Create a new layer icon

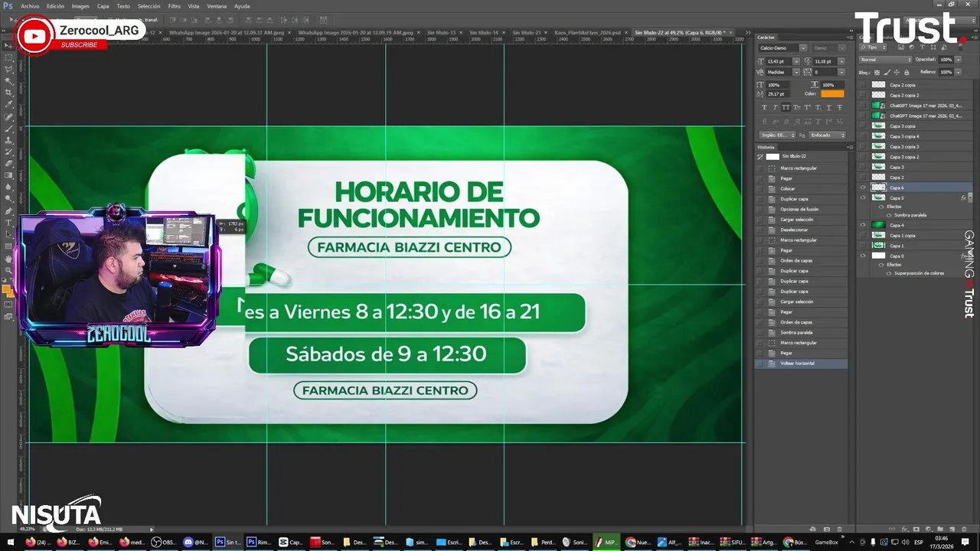pos(952,529)
